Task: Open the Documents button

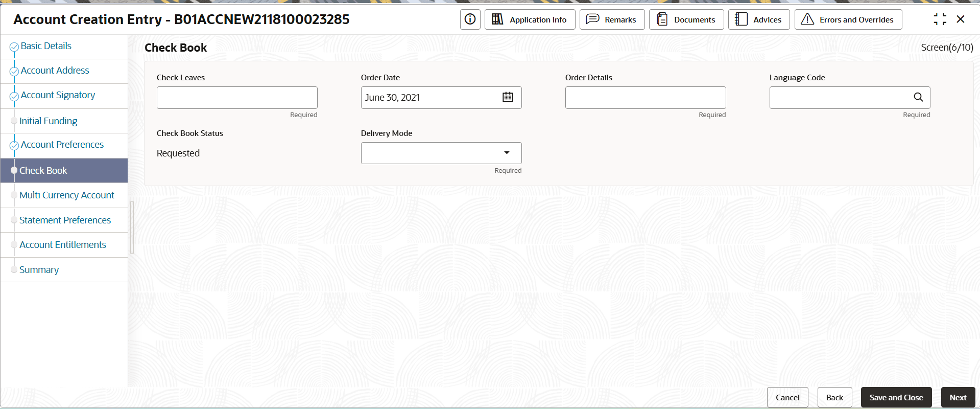Action: pyautogui.click(x=686, y=19)
